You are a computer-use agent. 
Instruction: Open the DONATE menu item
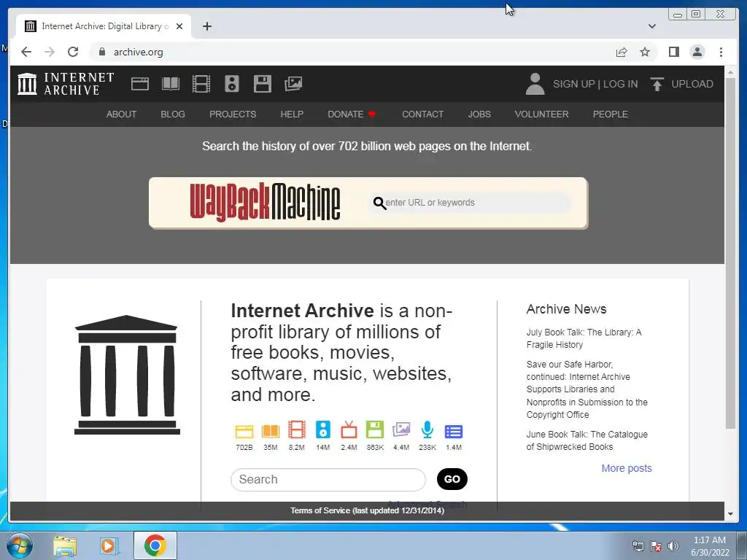pos(352,114)
